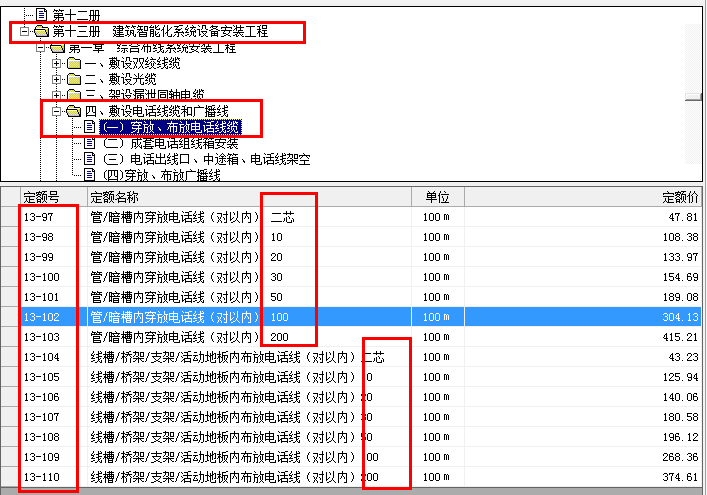Expand the 一、敷设双绞线缆 folder
Image resolution: width=707 pixels, height=495 pixels.
[x=56, y=64]
